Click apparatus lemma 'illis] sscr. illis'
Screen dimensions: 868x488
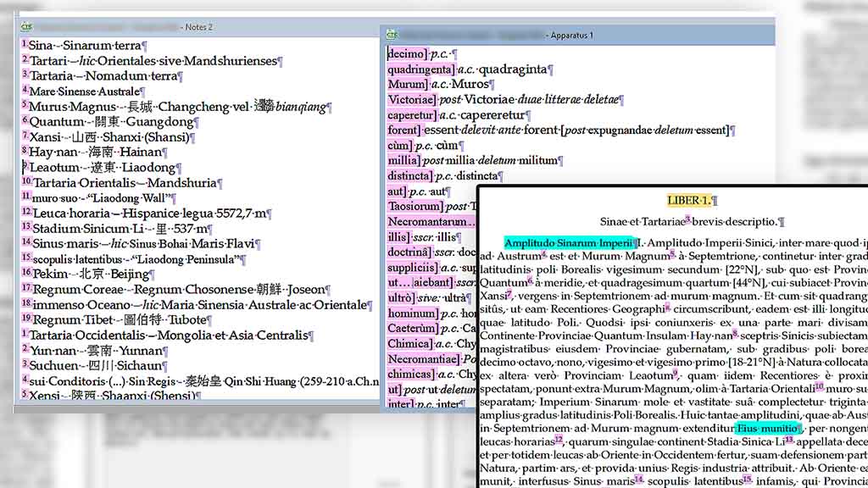click(x=424, y=237)
